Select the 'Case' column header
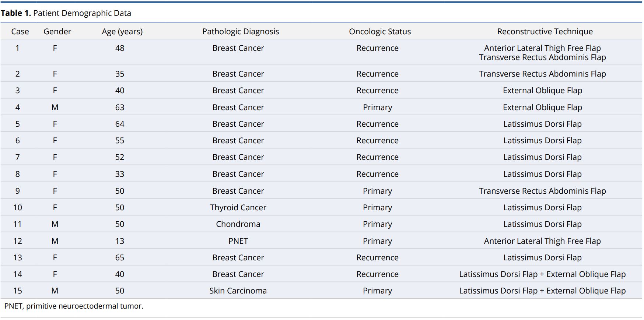This screenshot has width=644, height=320. pos(20,32)
